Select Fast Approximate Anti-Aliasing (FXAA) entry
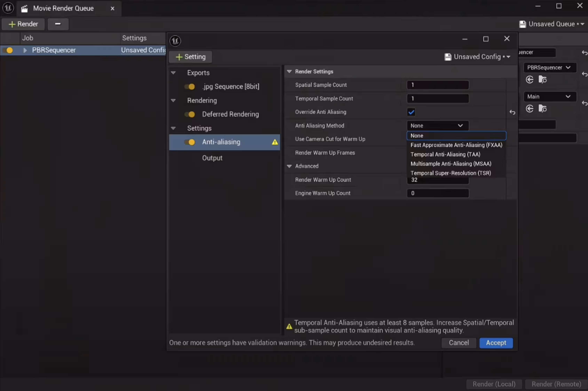The width and height of the screenshot is (588, 391). (456, 145)
